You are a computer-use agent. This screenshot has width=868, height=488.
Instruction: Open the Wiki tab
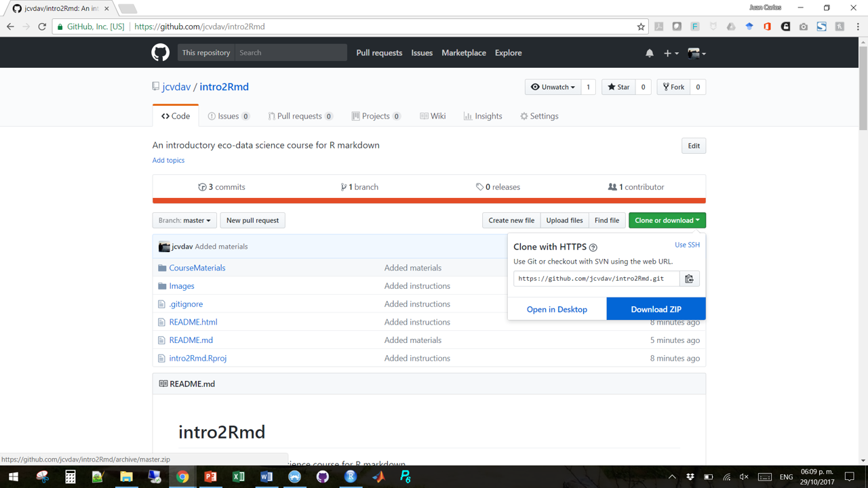coord(433,116)
